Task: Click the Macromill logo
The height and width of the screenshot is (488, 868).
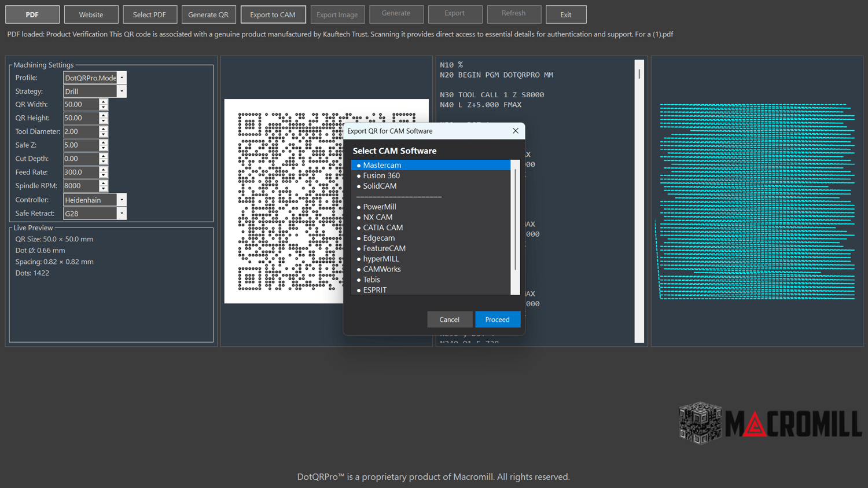Action: (x=770, y=423)
